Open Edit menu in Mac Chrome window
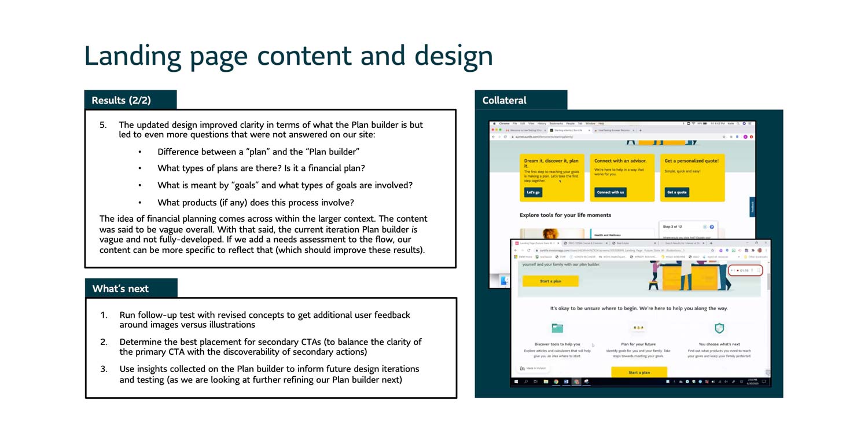The width and height of the screenshot is (868, 437). click(523, 123)
